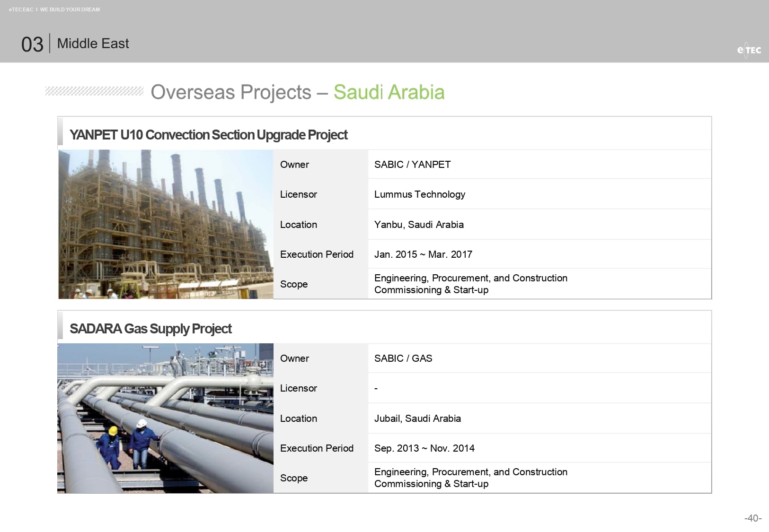Click 'eTEC E&C I WE BUILD YOUR DREAM' header text
Screen dimensions: 769x532
coord(54,9)
